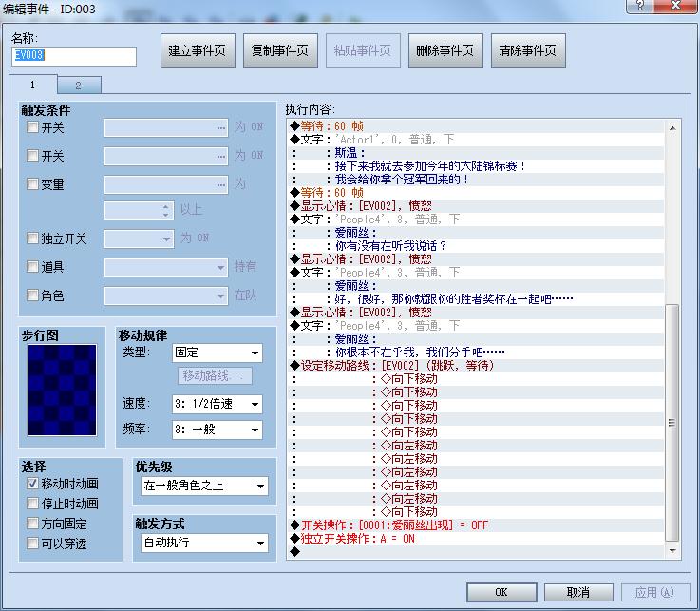Viewport: 700px width, 611px height.
Task: Open the 角色 actor dropdown
Action: coord(166,296)
